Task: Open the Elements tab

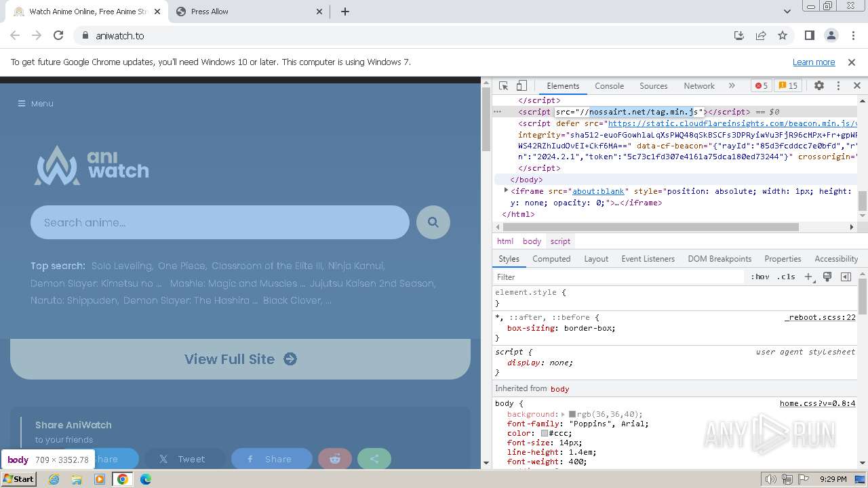Action: [x=563, y=86]
